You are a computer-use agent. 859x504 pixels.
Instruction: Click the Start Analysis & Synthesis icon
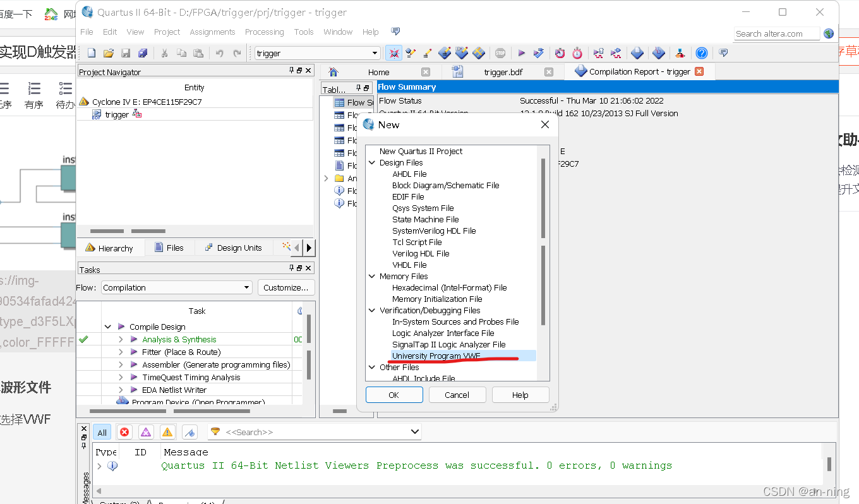(539, 53)
